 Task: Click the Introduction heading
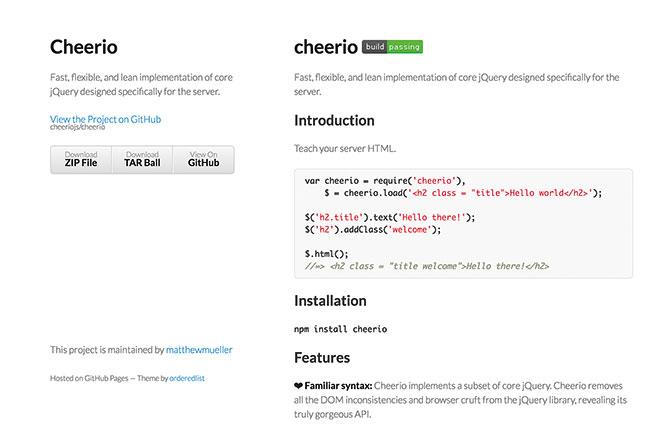point(334,120)
